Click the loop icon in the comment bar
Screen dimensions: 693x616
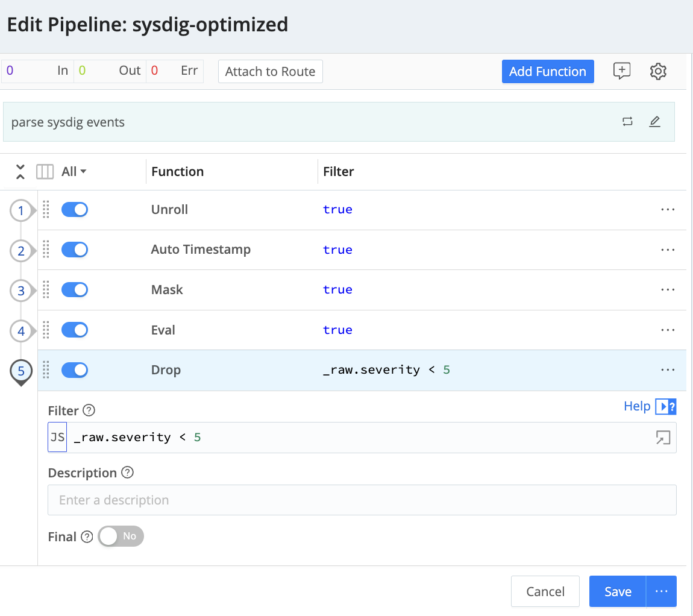click(x=627, y=122)
